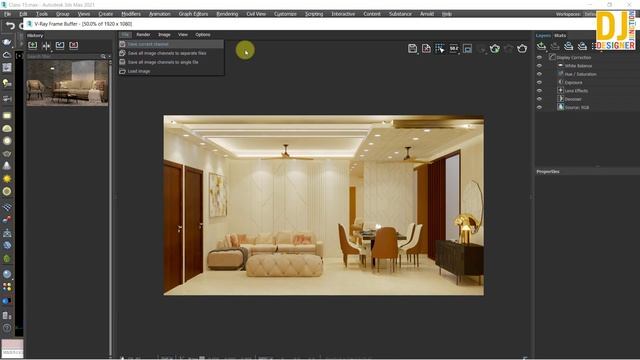
Task: Click V-Ray Dome light icon in left toolbar
Action: tap(7, 129)
